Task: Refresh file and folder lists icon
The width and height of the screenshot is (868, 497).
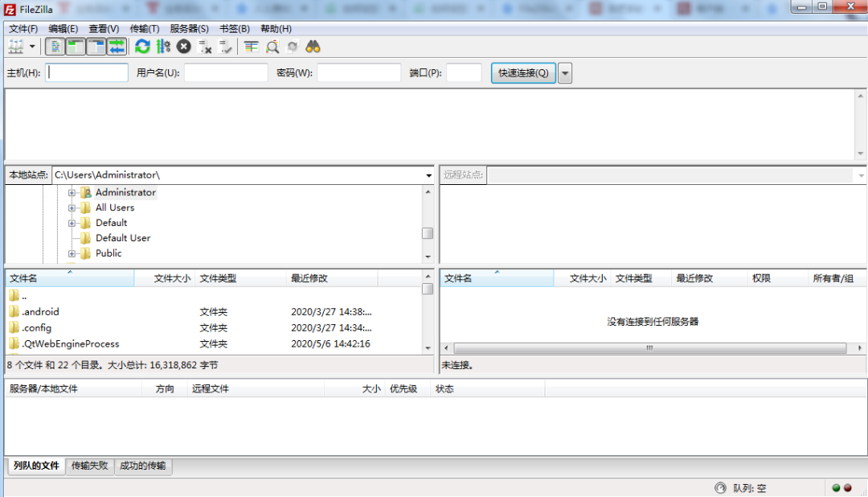Action: (142, 47)
